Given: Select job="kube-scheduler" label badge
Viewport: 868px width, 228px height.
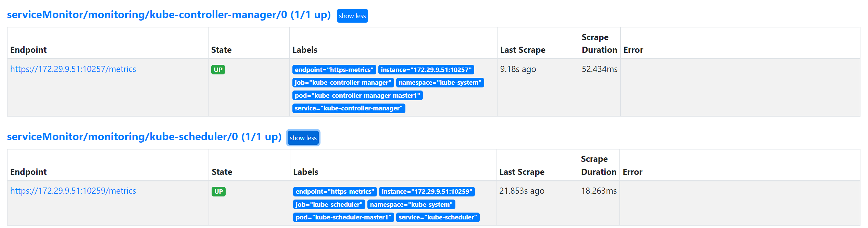Looking at the screenshot, I should 329,205.
